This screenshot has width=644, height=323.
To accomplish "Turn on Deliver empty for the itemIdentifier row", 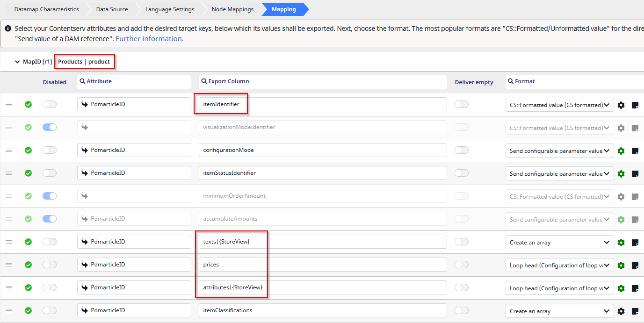I will pos(462,104).
